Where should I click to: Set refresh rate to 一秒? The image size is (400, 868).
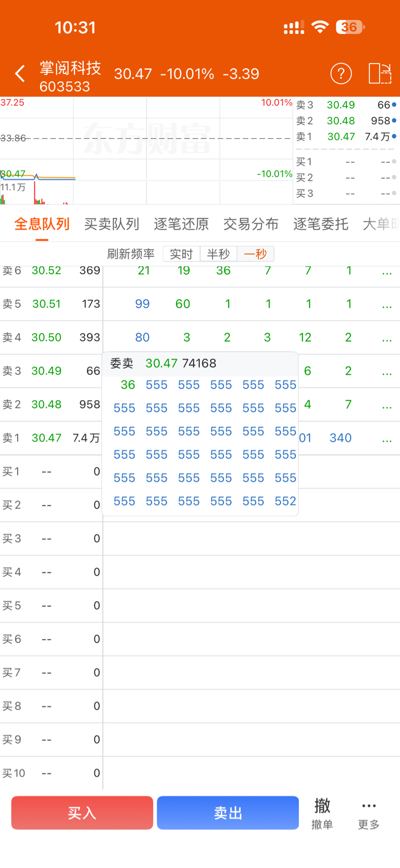255,254
